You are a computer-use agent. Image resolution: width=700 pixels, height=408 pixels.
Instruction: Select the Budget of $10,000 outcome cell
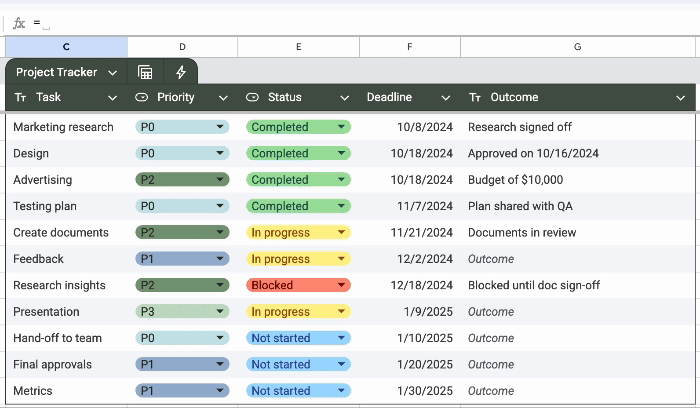(x=576, y=180)
